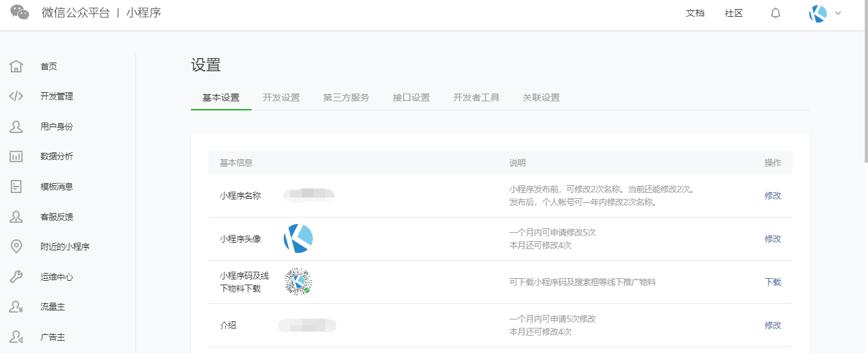Select the 附近的小程序 location pin icon

pyautogui.click(x=16, y=247)
